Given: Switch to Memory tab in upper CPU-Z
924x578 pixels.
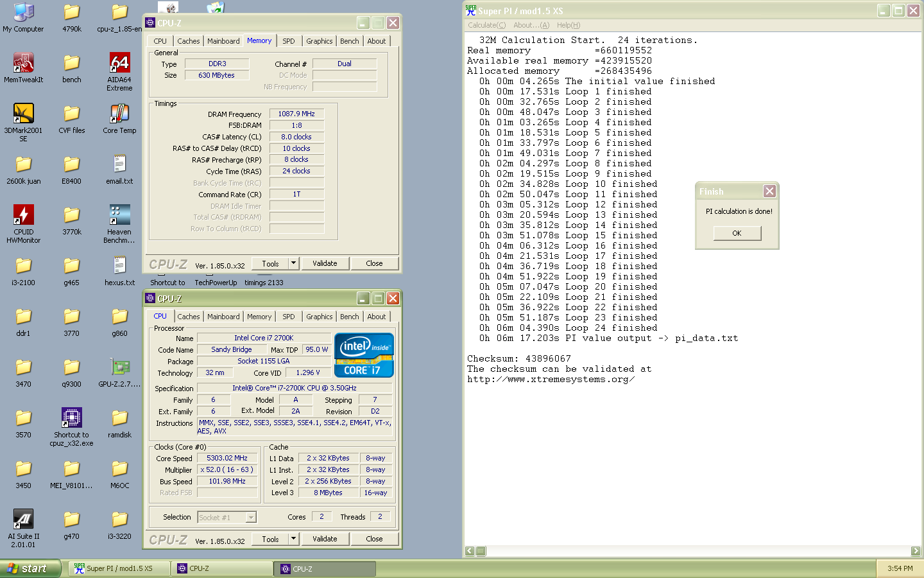Looking at the screenshot, I should pyautogui.click(x=259, y=40).
